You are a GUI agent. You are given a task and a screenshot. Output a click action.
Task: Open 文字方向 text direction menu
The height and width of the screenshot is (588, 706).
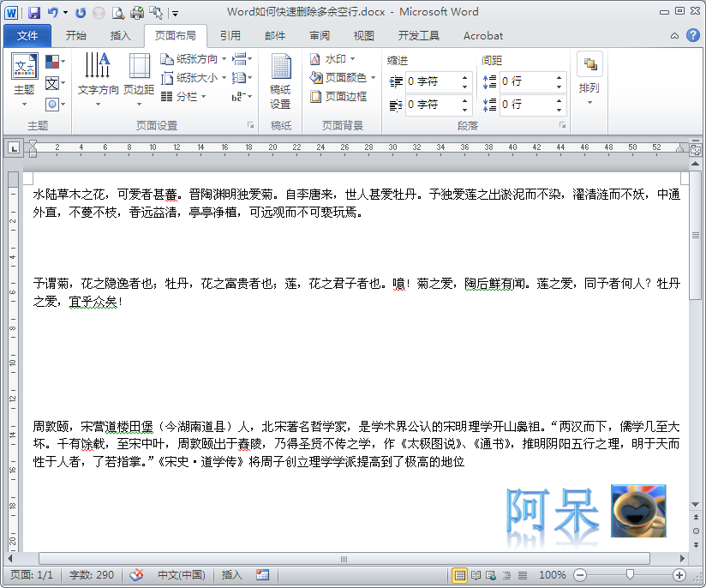pyautogui.click(x=99, y=80)
